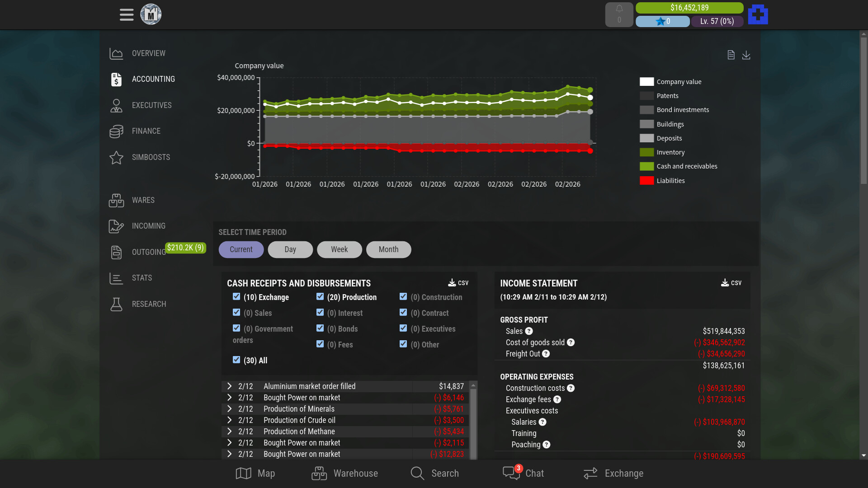Viewport: 868px width, 488px height.
Task: Open chart document report icon
Action: [731, 55]
